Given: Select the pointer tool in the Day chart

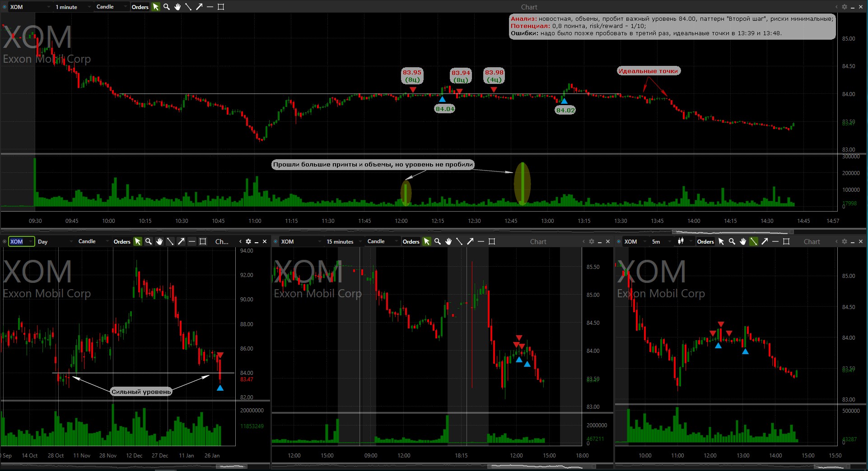Looking at the screenshot, I should click(x=138, y=241).
